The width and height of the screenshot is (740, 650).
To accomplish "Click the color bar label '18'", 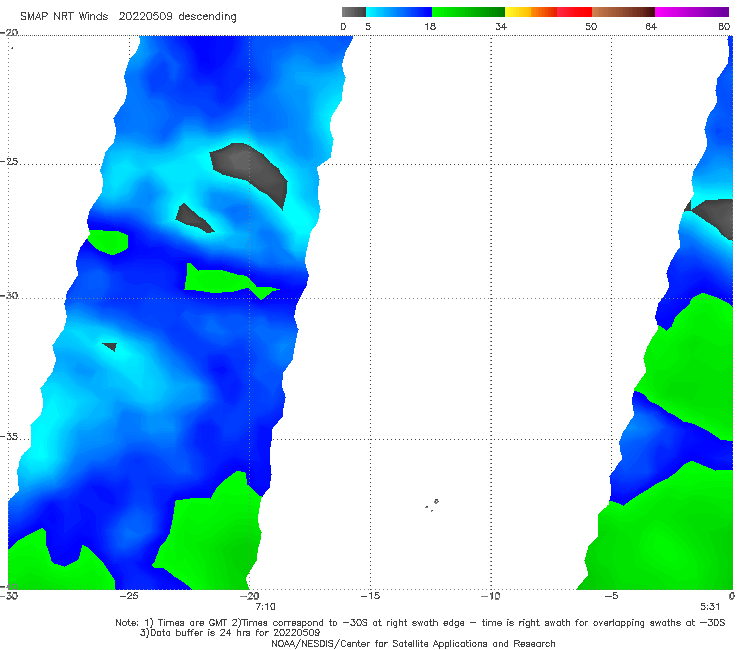I will point(430,27).
